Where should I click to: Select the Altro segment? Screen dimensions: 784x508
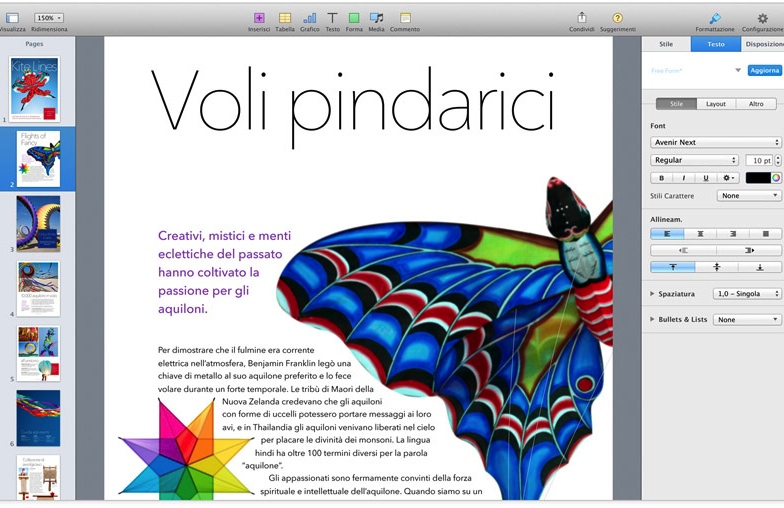point(756,104)
